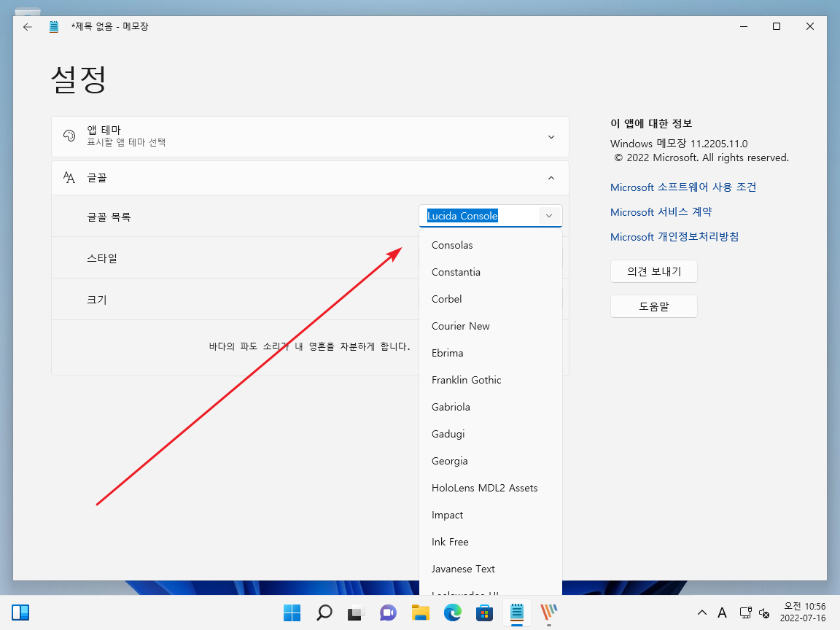Pick Gabriola font option
Screen dimensions: 840x630
491,407
